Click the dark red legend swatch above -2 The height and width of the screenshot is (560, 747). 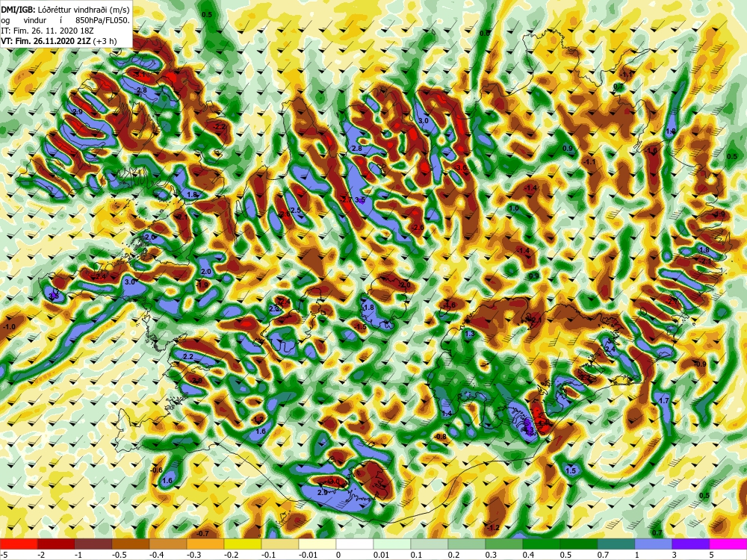[x=56, y=544]
